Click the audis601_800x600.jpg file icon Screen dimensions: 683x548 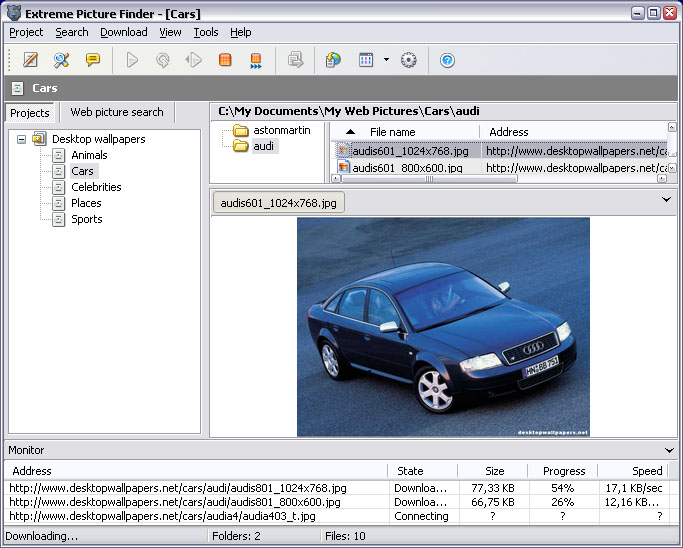[x=343, y=167]
